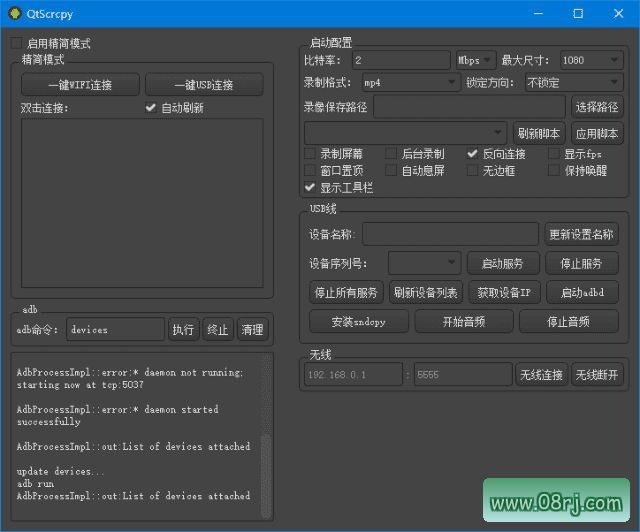Click the 一键USB连接 button
640x532 pixels.
click(x=204, y=85)
